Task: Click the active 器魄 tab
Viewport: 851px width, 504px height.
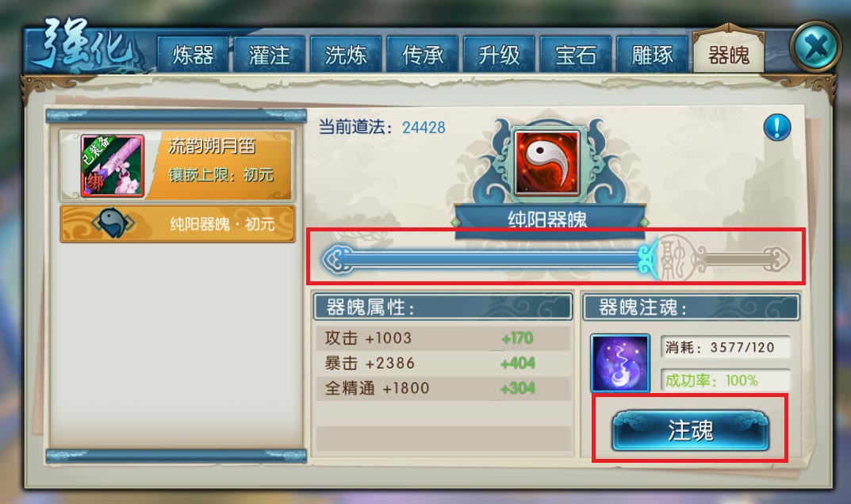Action: click(728, 52)
